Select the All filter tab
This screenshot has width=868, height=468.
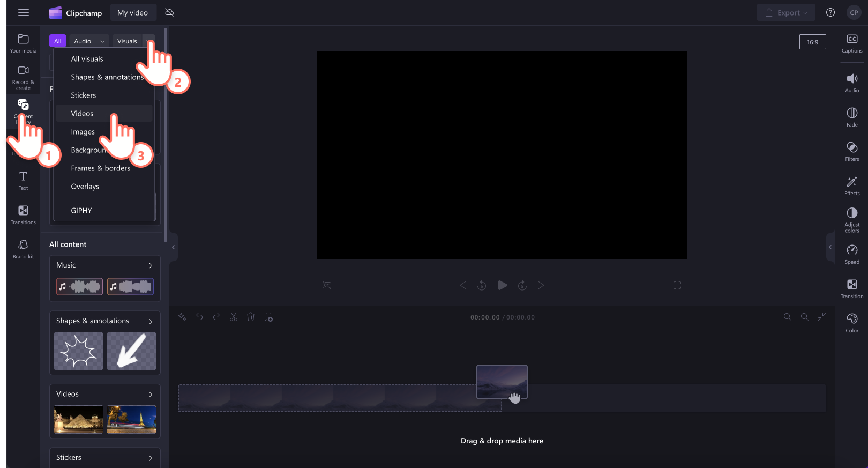pos(58,41)
